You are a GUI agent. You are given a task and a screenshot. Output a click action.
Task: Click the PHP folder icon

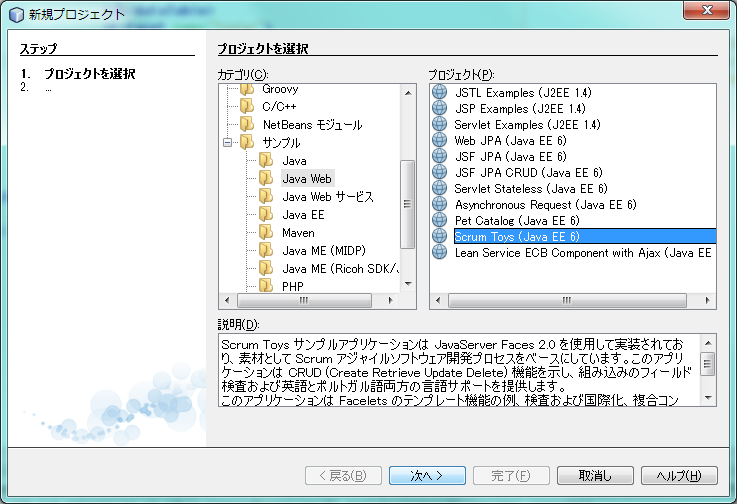[x=266, y=285]
